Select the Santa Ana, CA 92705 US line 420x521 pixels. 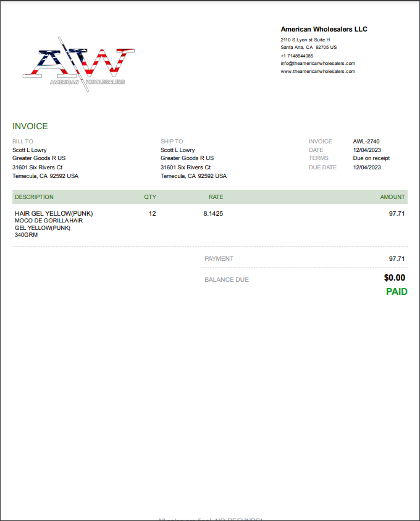308,47
